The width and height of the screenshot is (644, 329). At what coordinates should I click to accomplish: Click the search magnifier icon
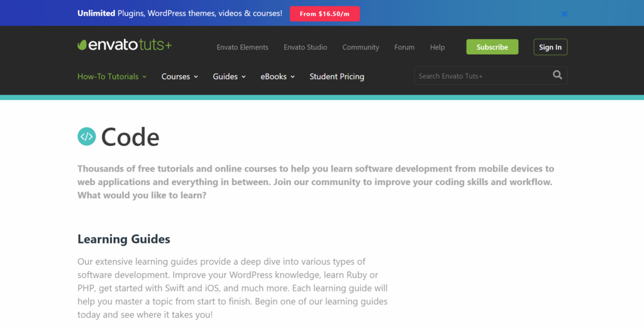pos(557,75)
